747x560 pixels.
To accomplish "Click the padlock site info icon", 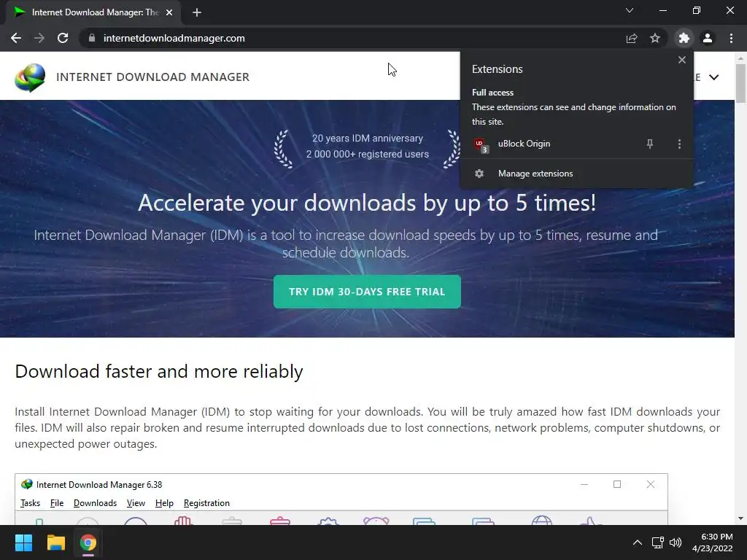I will (91, 38).
